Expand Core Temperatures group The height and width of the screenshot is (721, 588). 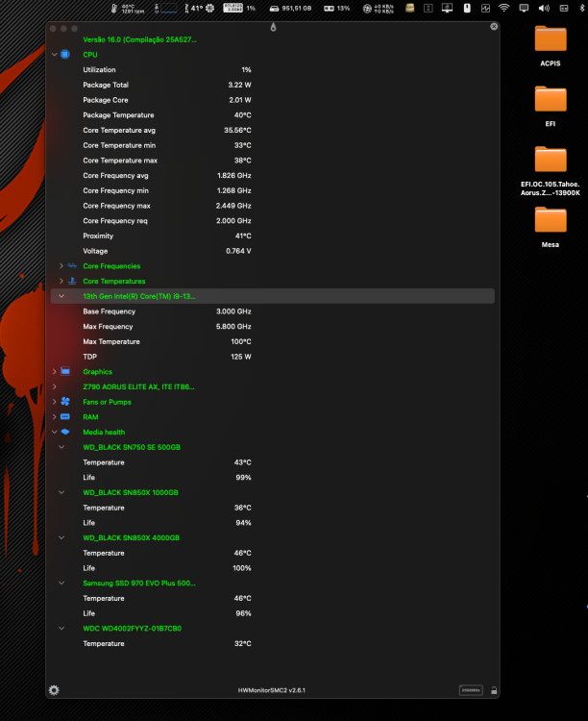tap(61, 281)
